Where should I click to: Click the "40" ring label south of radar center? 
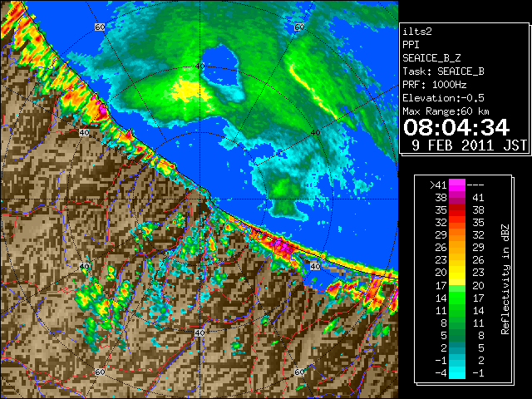pos(199,332)
